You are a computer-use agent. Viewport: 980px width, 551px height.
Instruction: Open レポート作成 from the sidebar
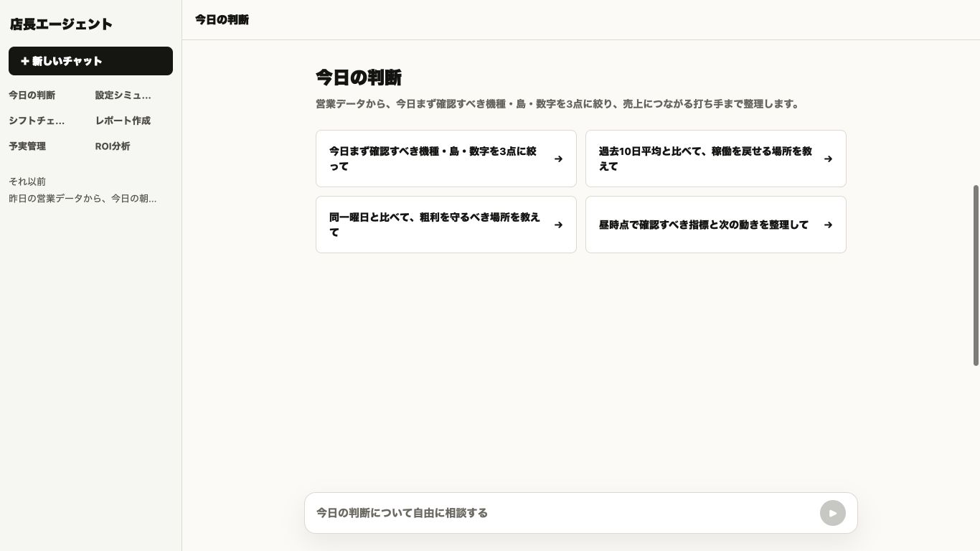click(123, 121)
